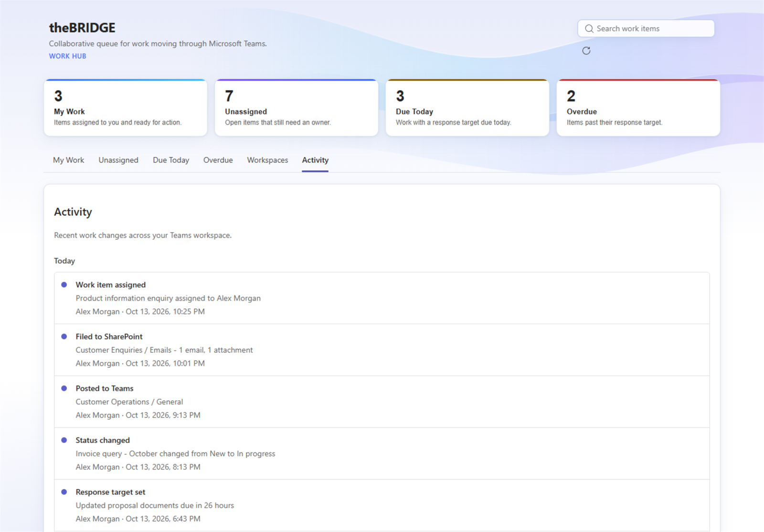This screenshot has height=532, width=764.
Task: Open the 'Response target set' activity entry
Action: point(382,505)
